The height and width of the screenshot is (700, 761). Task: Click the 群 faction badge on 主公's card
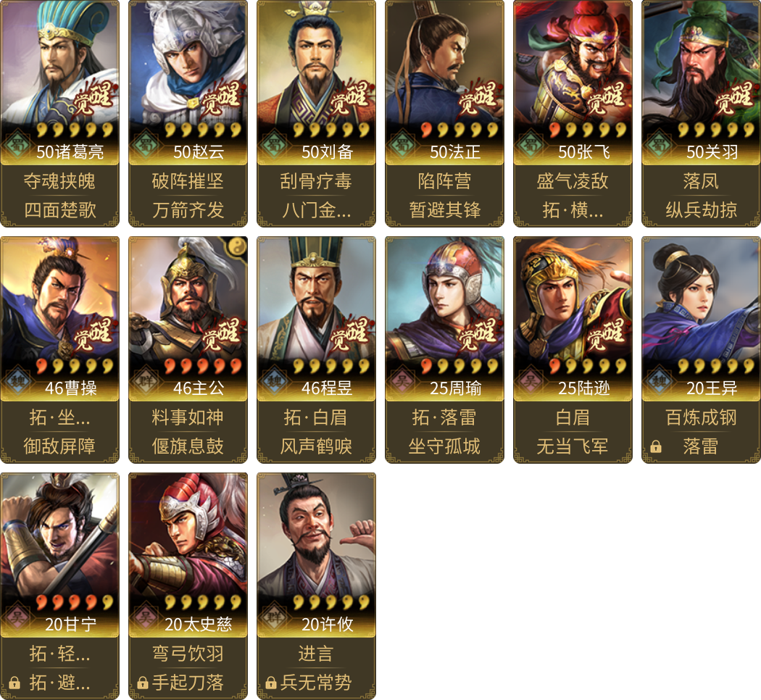click(145, 381)
